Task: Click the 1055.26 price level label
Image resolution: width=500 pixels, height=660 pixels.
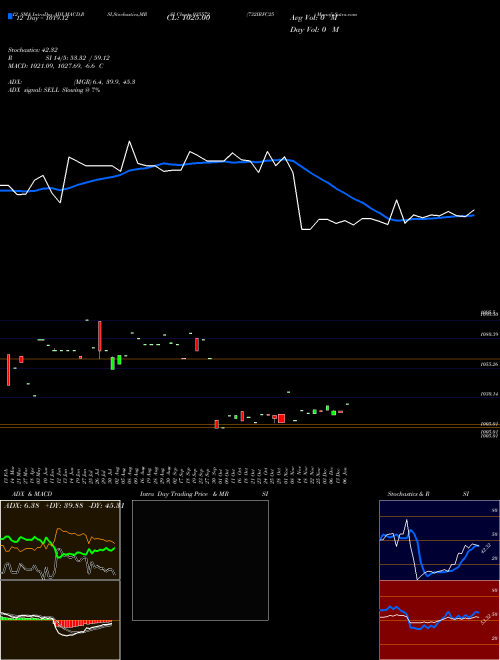Action: coord(489,364)
